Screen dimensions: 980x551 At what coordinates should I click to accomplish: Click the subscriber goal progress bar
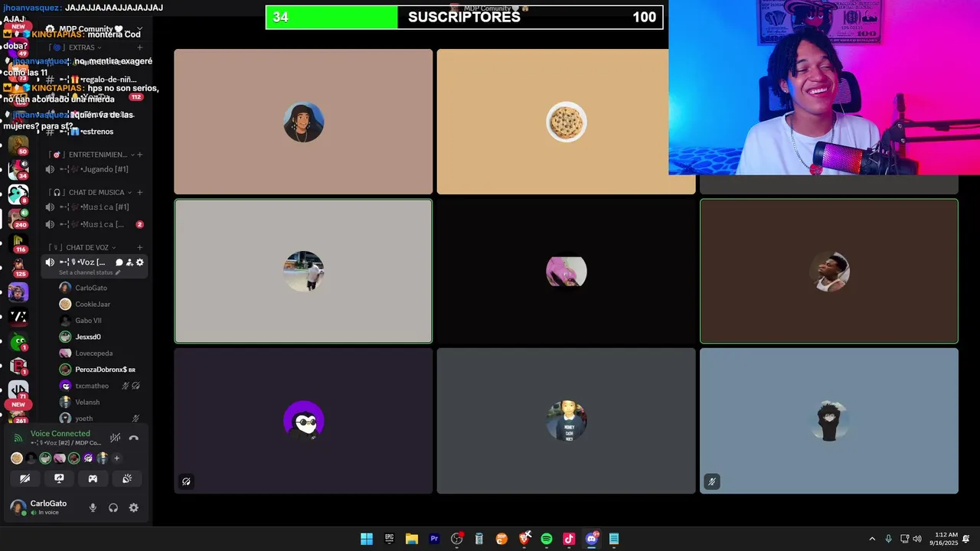464,17
